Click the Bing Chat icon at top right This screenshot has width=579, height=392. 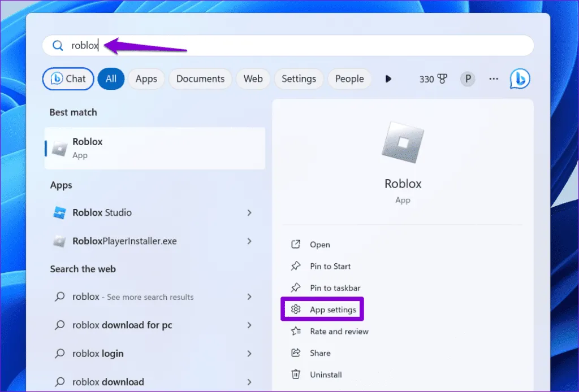(x=520, y=79)
